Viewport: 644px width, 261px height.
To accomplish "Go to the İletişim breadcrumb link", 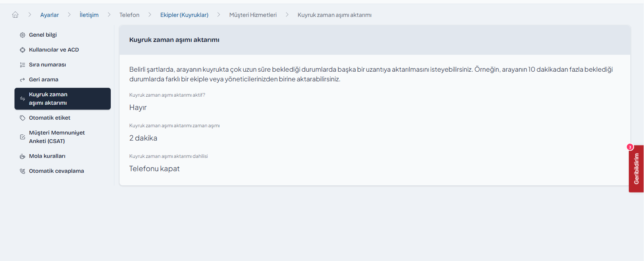I will 89,15.
